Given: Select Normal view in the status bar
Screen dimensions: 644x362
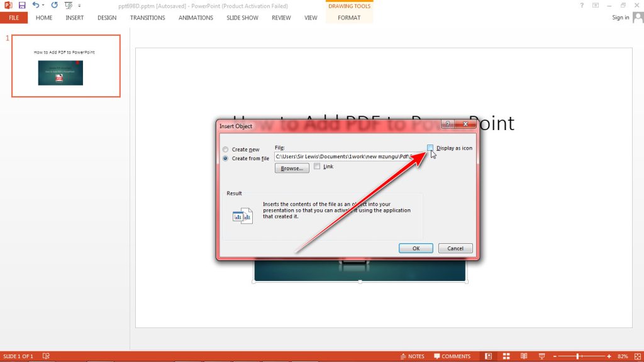Looking at the screenshot, I should (x=488, y=356).
